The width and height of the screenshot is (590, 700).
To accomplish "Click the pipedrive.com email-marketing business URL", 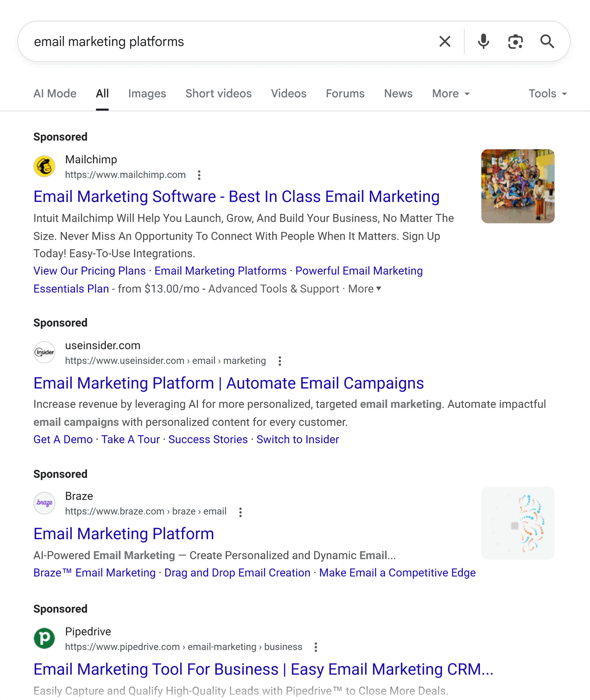I will click(x=184, y=647).
